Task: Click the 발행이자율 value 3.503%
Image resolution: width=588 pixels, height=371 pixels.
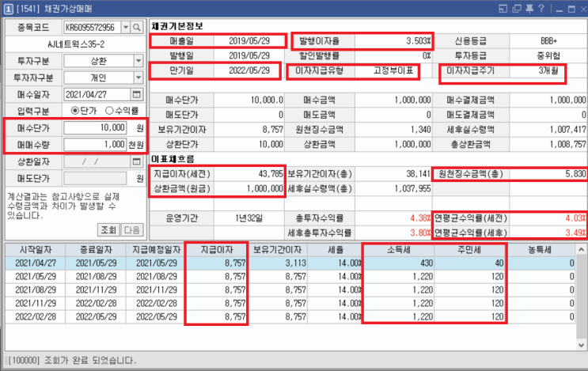Action: (x=418, y=41)
